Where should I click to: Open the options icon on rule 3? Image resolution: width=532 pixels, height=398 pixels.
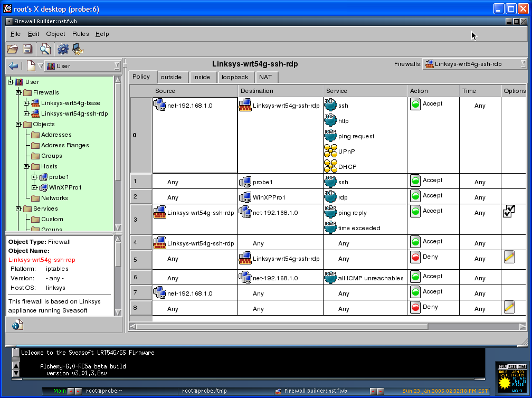(x=509, y=211)
